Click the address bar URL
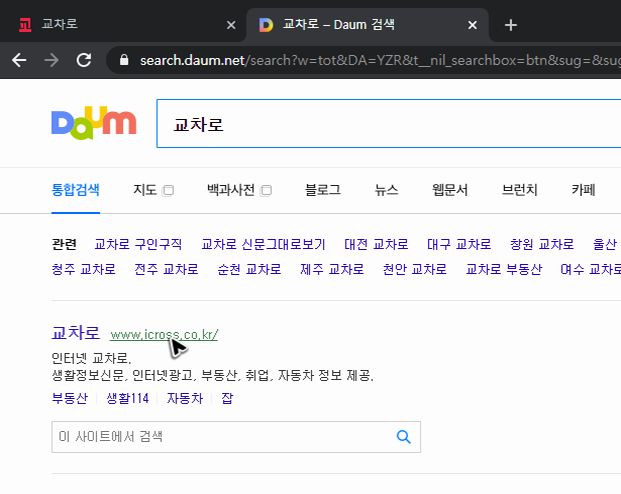The image size is (621, 494). 380,60
